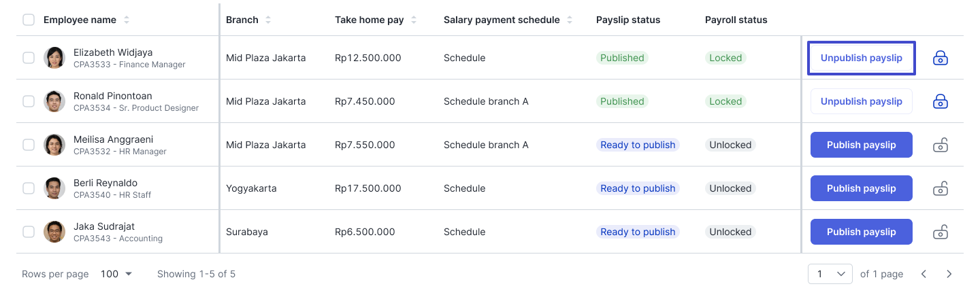Go to previous page arrow
Viewport: 980px width, 297px height.
coord(924,274)
